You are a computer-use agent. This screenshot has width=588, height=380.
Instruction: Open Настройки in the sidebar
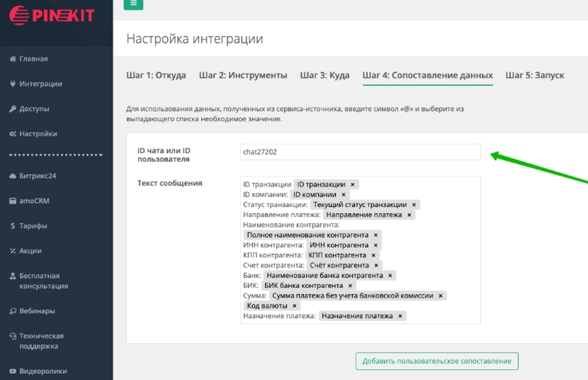click(37, 134)
